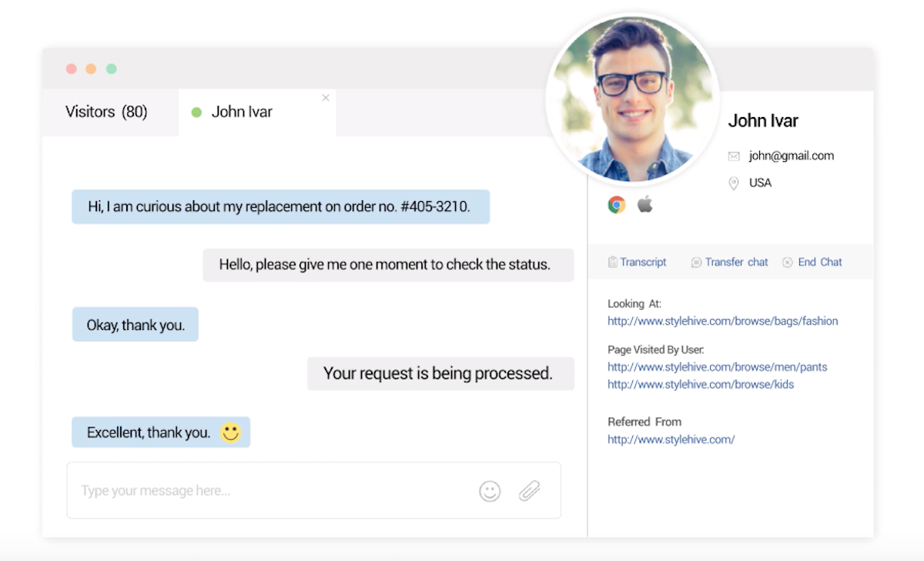The height and width of the screenshot is (561, 924).
Task: Click the orange window minimize dot
Action: coord(91,69)
